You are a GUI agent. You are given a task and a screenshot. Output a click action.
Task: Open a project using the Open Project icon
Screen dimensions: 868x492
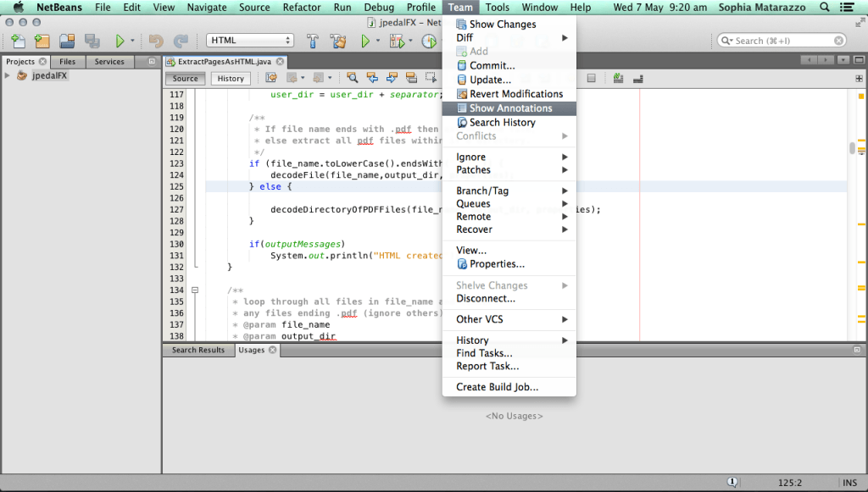click(67, 40)
